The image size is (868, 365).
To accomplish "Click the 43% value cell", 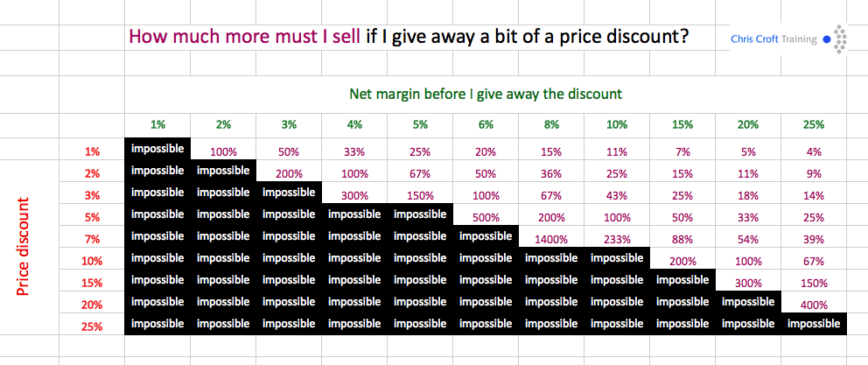I will coord(618,193).
